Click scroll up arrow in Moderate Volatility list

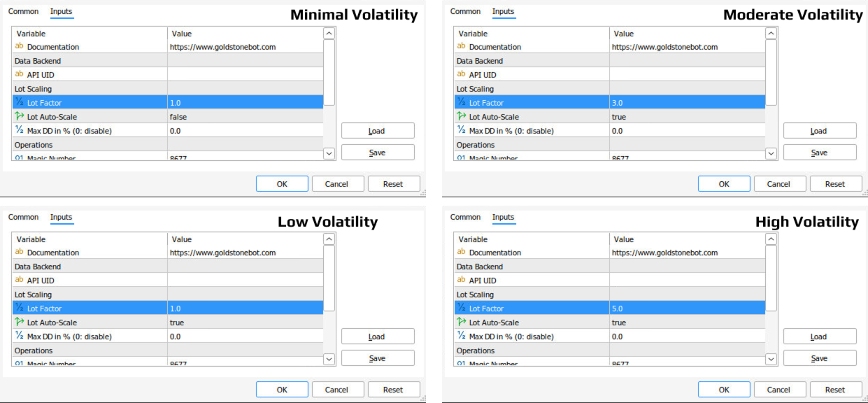click(x=771, y=33)
